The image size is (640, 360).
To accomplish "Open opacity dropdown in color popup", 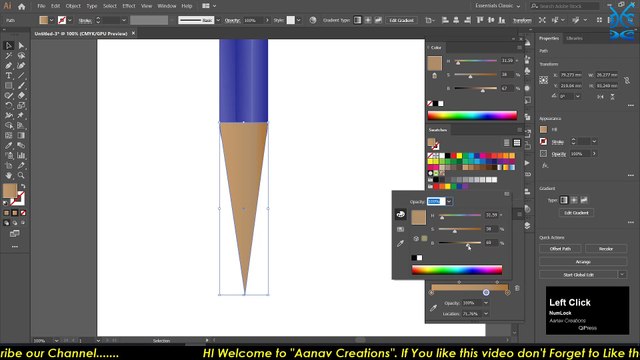I will click(x=449, y=201).
